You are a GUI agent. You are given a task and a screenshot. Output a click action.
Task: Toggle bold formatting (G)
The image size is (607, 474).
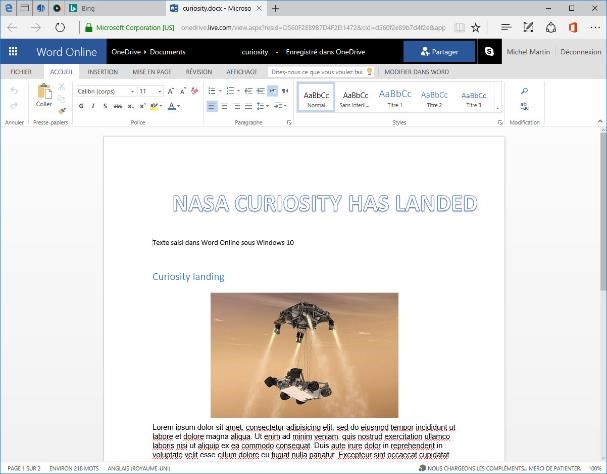[x=81, y=106]
